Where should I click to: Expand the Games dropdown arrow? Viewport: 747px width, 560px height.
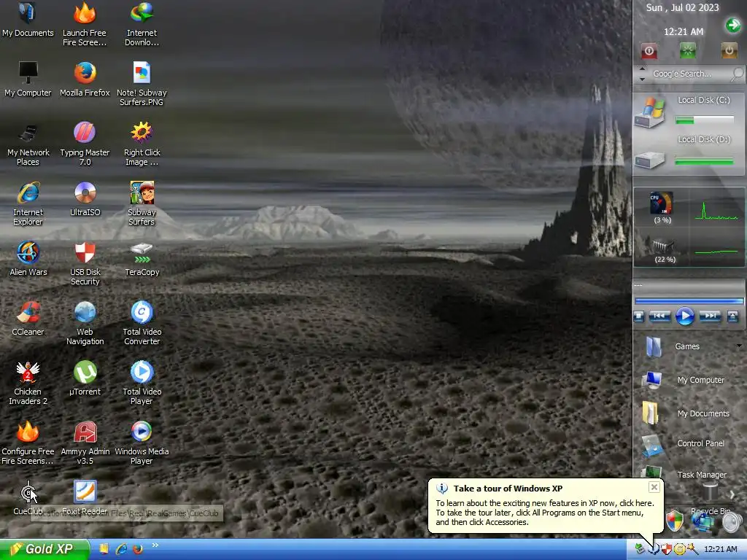[x=739, y=346]
